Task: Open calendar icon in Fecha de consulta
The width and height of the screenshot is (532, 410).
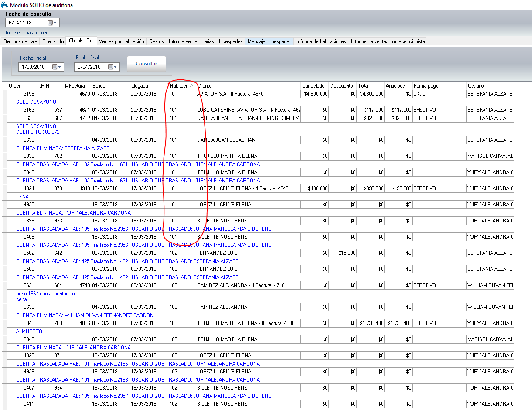Action: [50, 23]
